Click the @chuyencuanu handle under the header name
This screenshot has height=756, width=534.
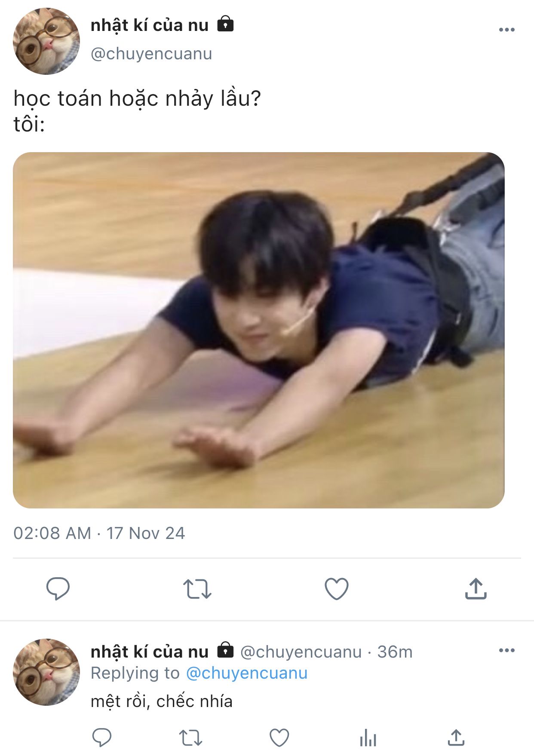click(151, 54)
